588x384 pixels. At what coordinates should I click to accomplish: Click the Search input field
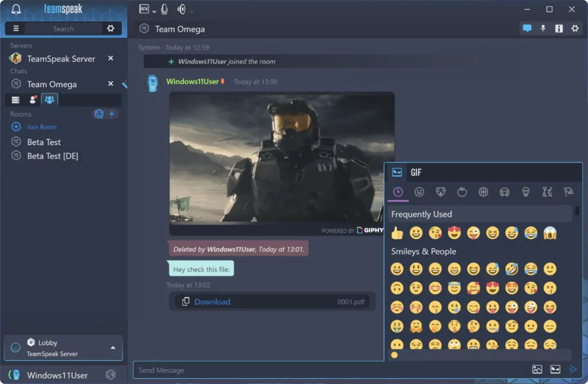click(63, 29)
